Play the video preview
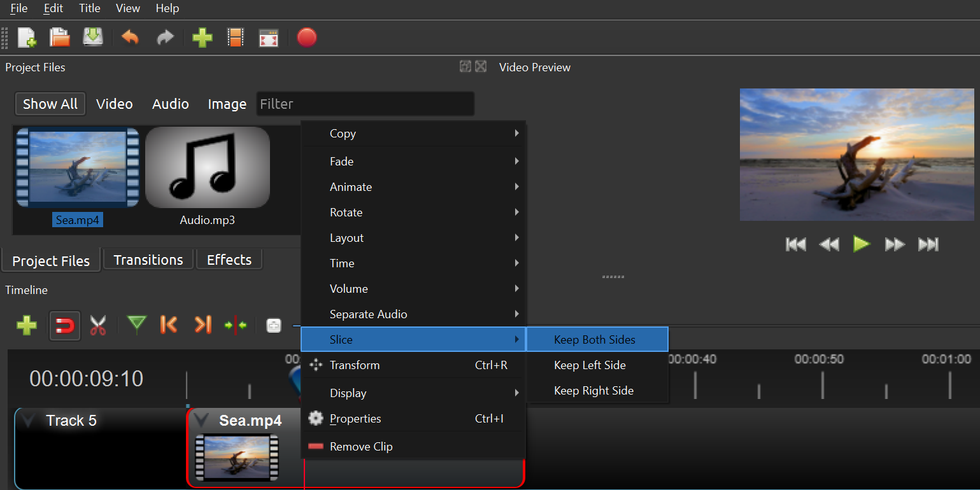The image size is (980, 490). click(x=862, y=244)
